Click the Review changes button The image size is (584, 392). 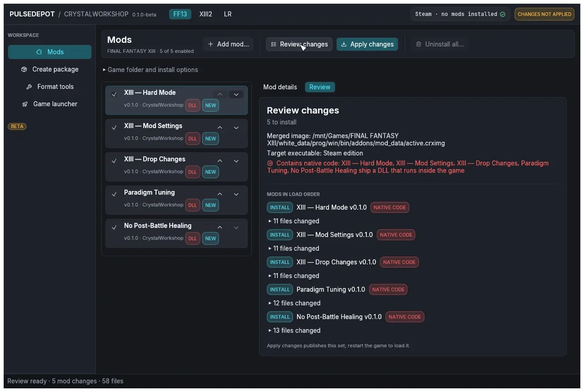pos(299,44)
